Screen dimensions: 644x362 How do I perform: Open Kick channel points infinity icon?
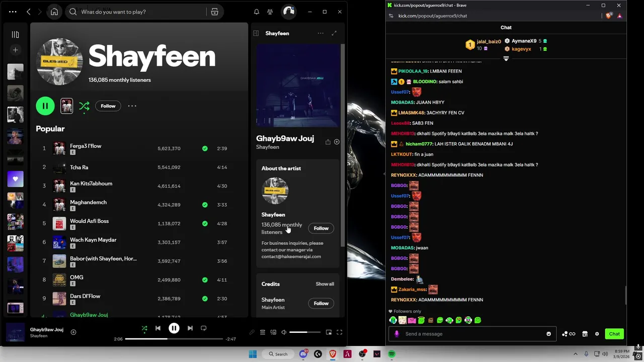tap(568, 334)
